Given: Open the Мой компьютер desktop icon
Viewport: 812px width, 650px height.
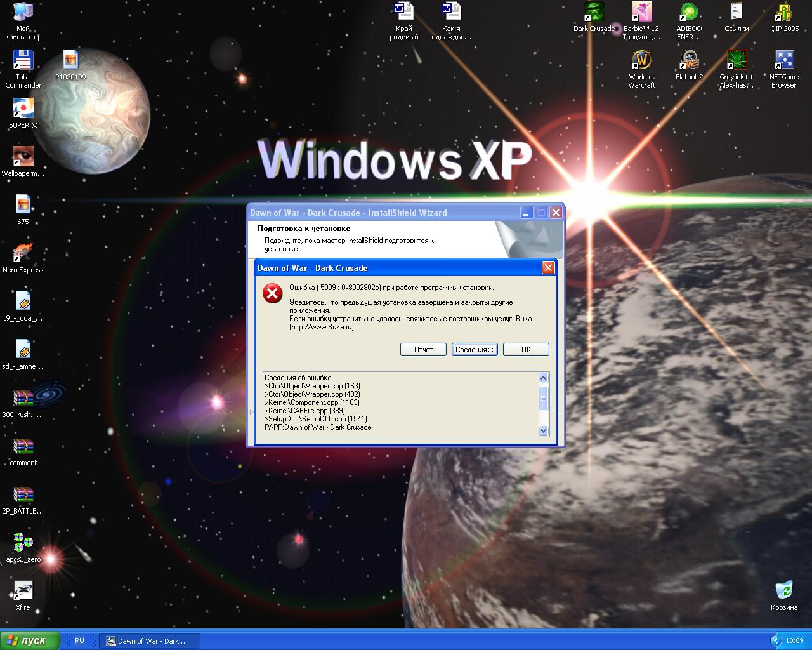Looking at the screenshot, I should pyautogui.click(x=23, y=11).
